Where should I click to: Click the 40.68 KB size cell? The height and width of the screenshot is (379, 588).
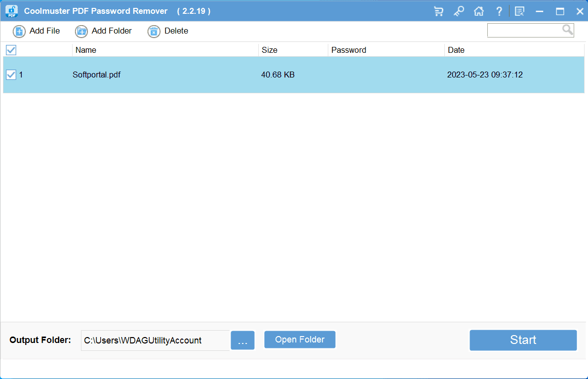click(x=277, y=75)
